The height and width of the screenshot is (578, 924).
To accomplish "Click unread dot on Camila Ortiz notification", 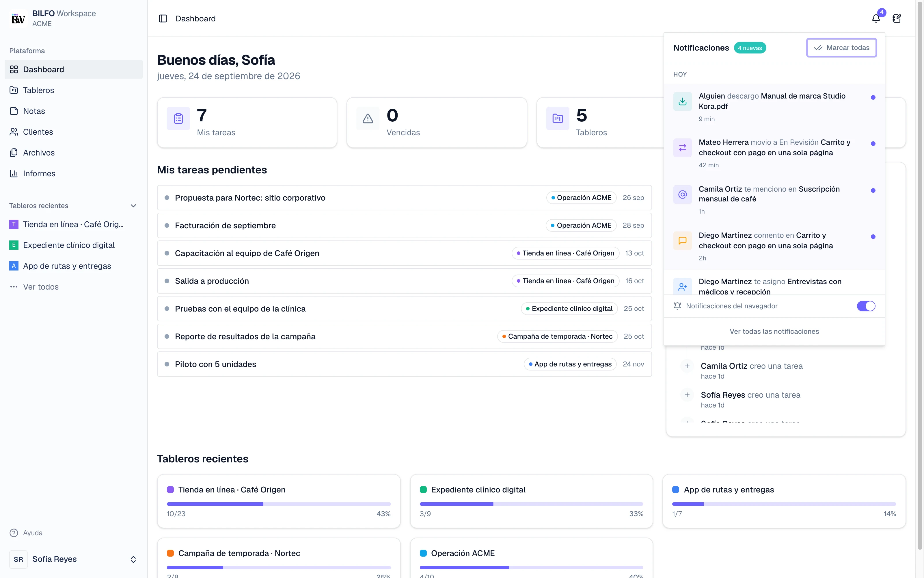I will tap(873, 190).
